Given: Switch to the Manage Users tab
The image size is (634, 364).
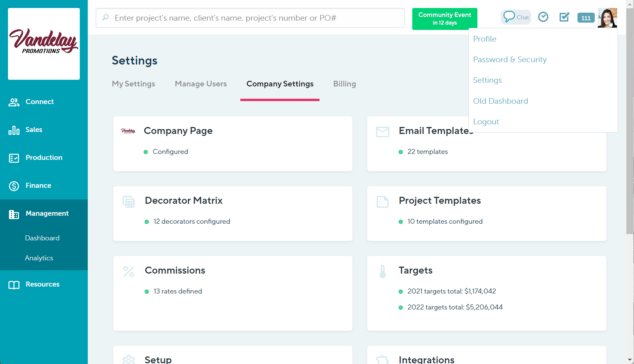Looking at the screenshot, I should 201,84.
